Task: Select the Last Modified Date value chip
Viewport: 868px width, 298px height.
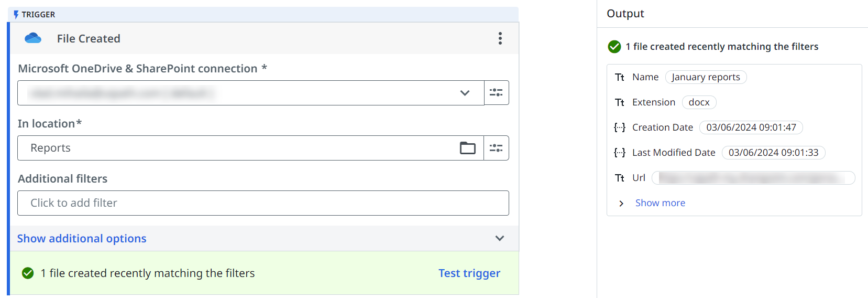Action: 773,153
